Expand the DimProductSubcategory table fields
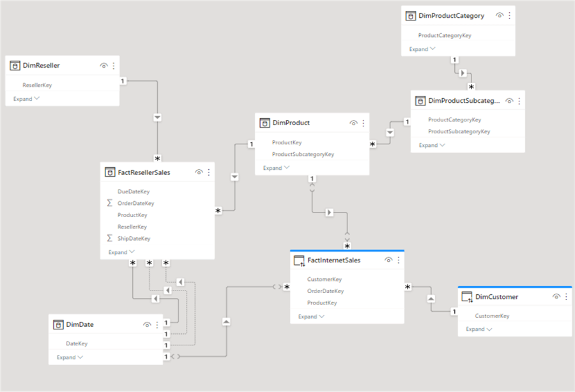The height and width of the screenshot is (392, 575). 432,145
